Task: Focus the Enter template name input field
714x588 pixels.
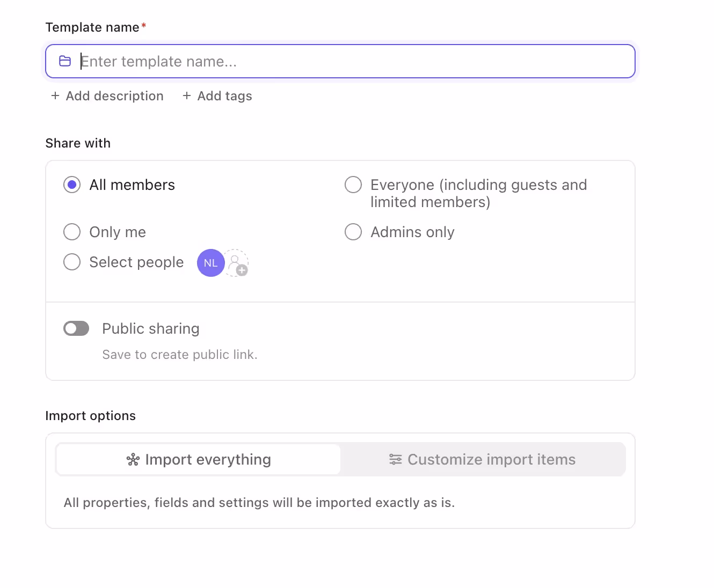Action: pyautogui.click(x=349, y=61)
